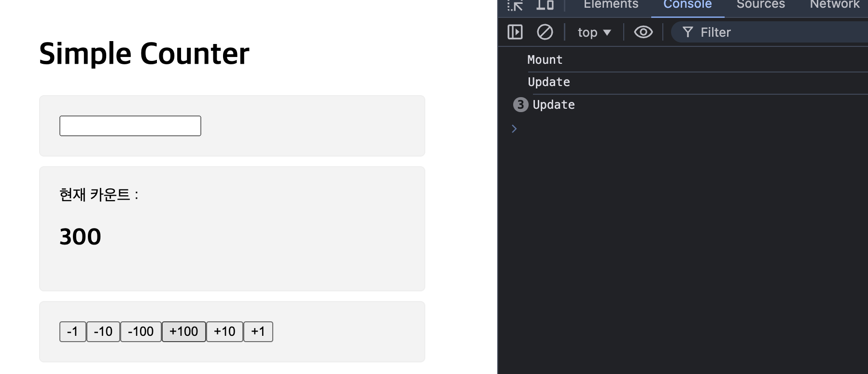The height and width of the screenshot is (374, 868).
Task: Create a live expression with eye icon
Action: pyautogui.click(x=643, y=32)
